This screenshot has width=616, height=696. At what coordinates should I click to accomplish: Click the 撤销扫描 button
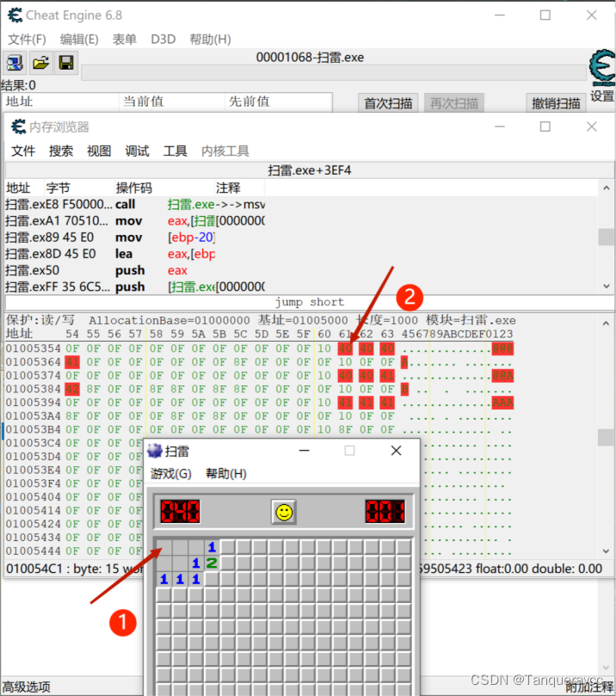pyautogui.click(x=556, y=103)
